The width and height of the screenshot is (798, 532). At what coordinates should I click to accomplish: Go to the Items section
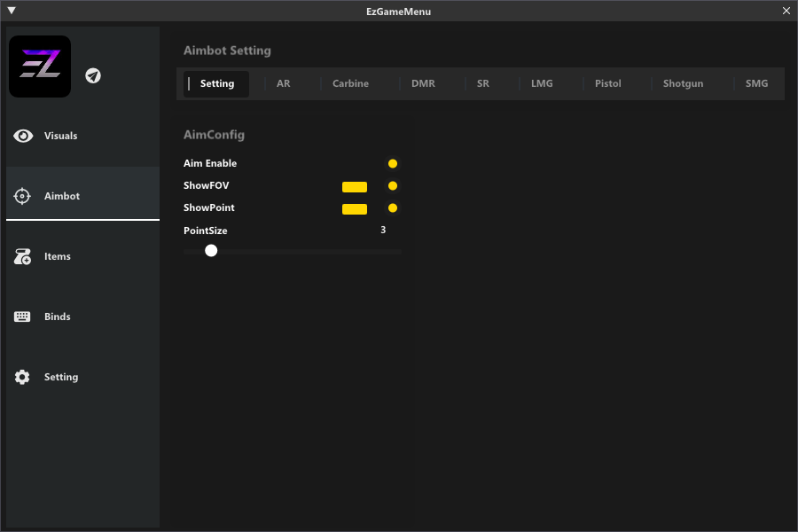[83, 256]
